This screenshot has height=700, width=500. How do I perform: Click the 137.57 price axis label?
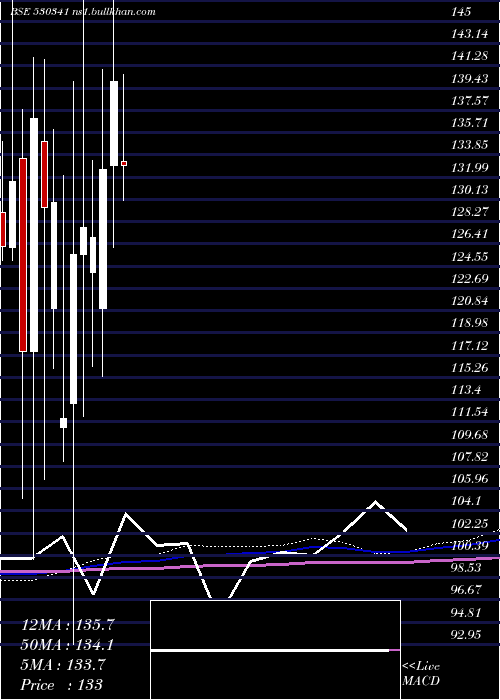tap(470, 101)
